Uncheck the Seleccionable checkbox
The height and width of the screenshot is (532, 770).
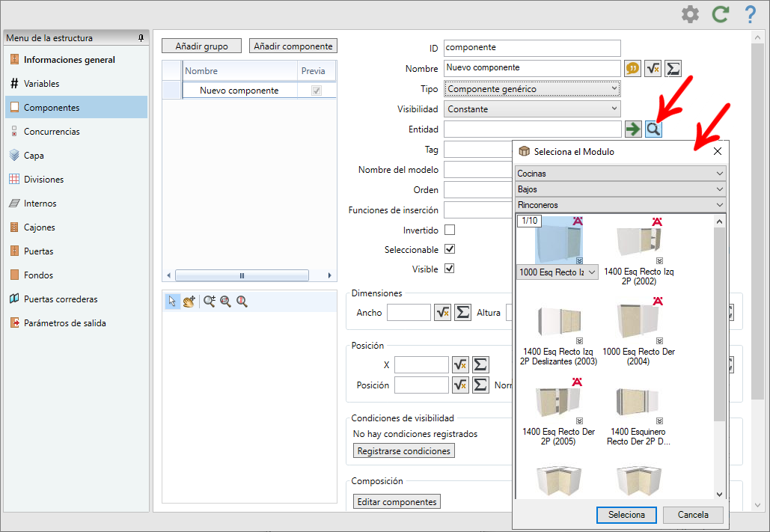[x=449, y=249]
